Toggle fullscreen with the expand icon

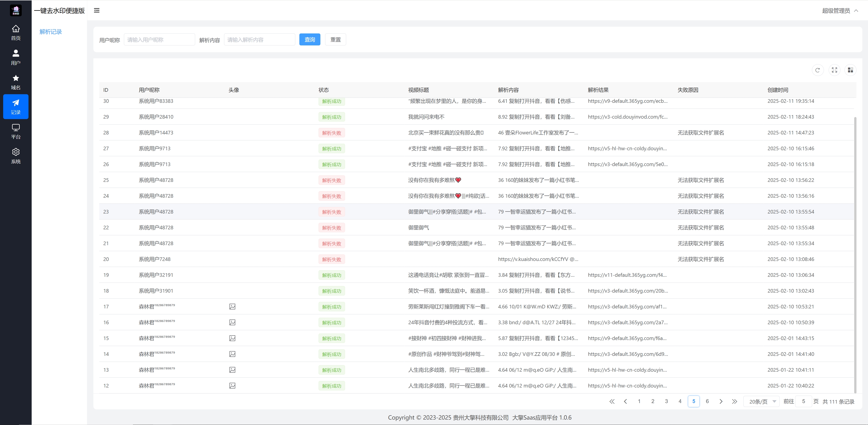[x=834, y=70]
